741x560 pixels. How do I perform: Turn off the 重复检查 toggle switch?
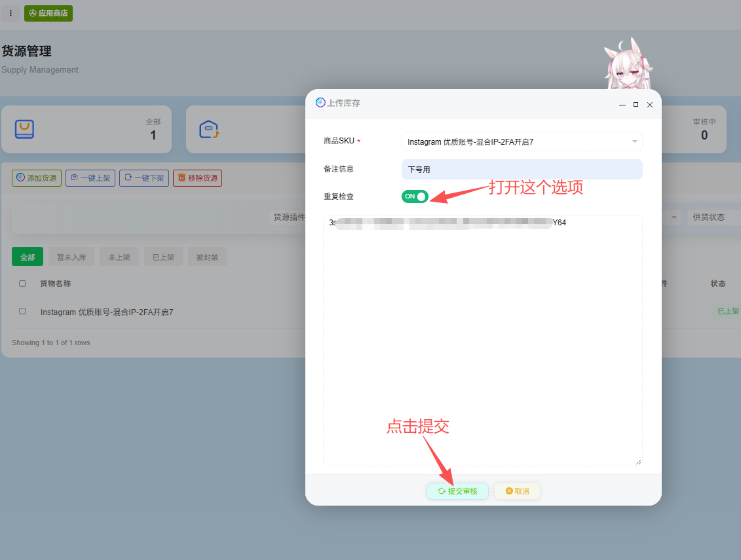(x=415, y=196)
